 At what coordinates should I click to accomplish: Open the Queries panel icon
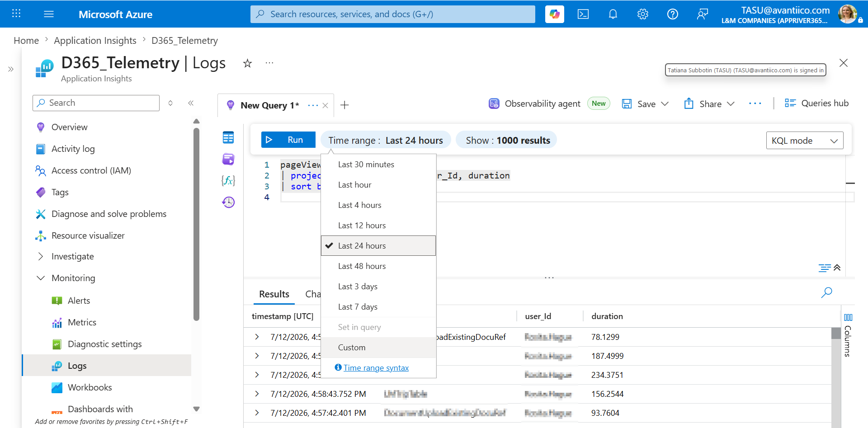228,159
